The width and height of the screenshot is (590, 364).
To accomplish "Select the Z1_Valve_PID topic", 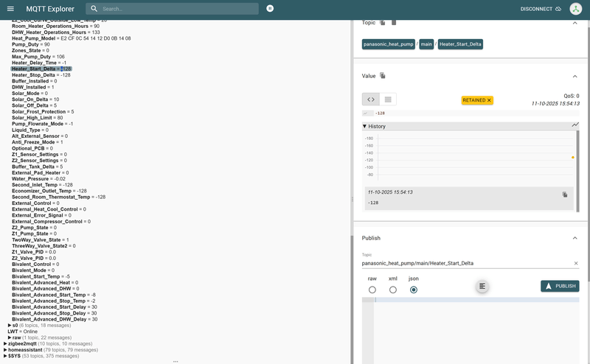I will coord(33,252).
